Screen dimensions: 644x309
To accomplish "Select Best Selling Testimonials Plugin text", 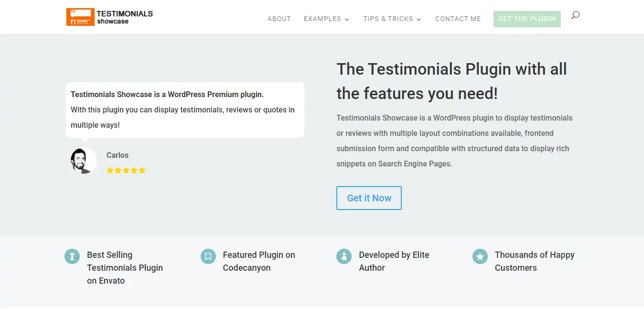I will click(x=125, y=268).
